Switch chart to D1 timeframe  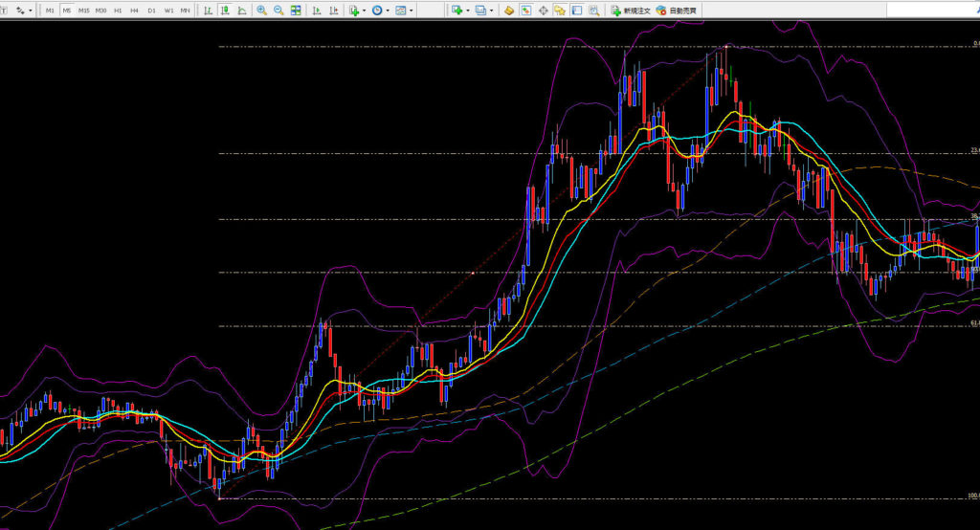(152, 11)
